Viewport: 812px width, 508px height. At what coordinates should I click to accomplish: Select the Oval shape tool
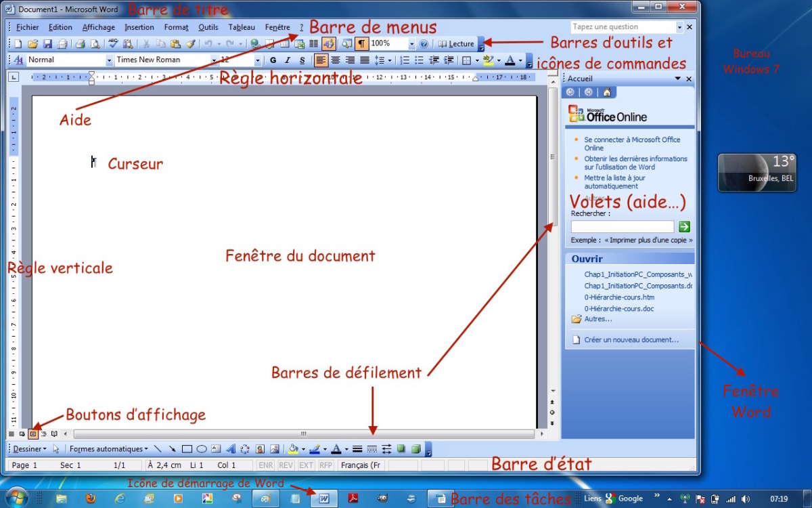coord(202,449)
